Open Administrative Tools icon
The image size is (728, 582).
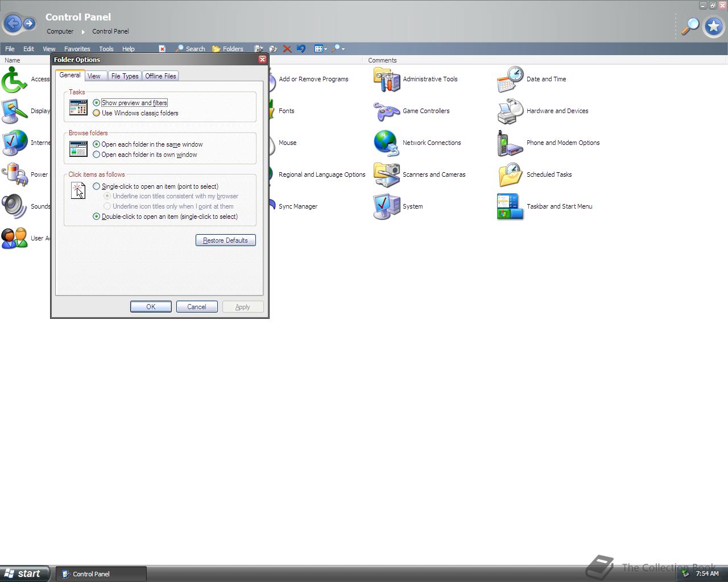pos(387,79)
